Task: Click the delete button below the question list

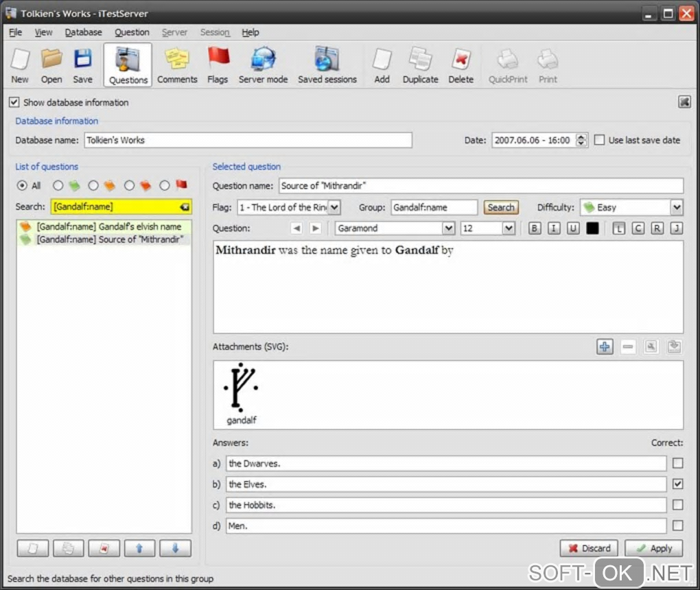Action: (x=104, y=549)
